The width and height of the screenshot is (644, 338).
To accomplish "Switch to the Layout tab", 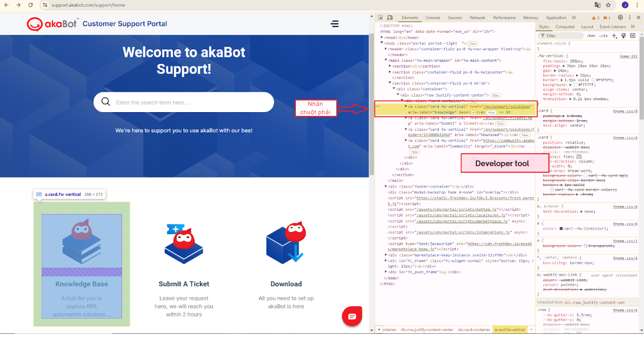I will click(x=587, y=26).
